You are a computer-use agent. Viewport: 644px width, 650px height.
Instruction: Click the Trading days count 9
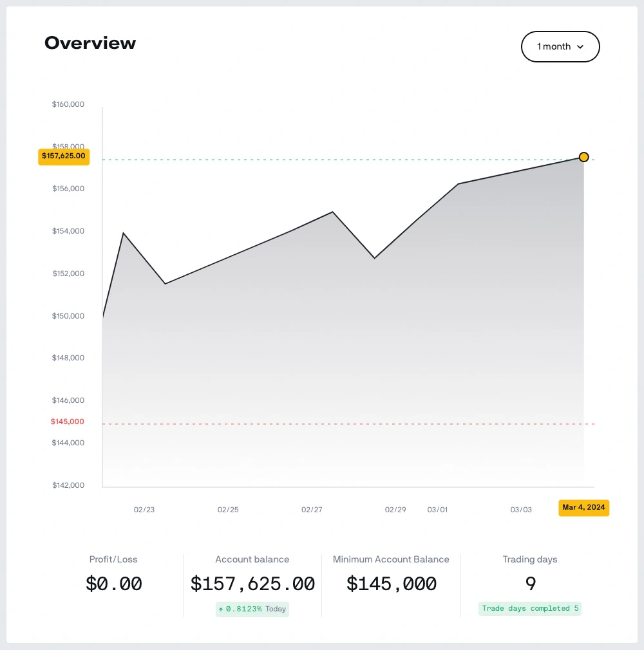(530, 584)
